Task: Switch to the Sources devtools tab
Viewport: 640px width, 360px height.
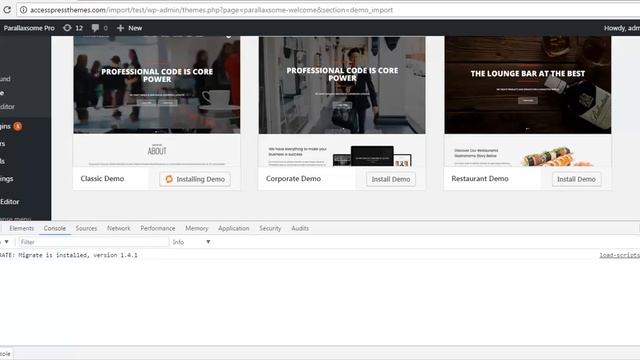Action: tap(86, 228)
